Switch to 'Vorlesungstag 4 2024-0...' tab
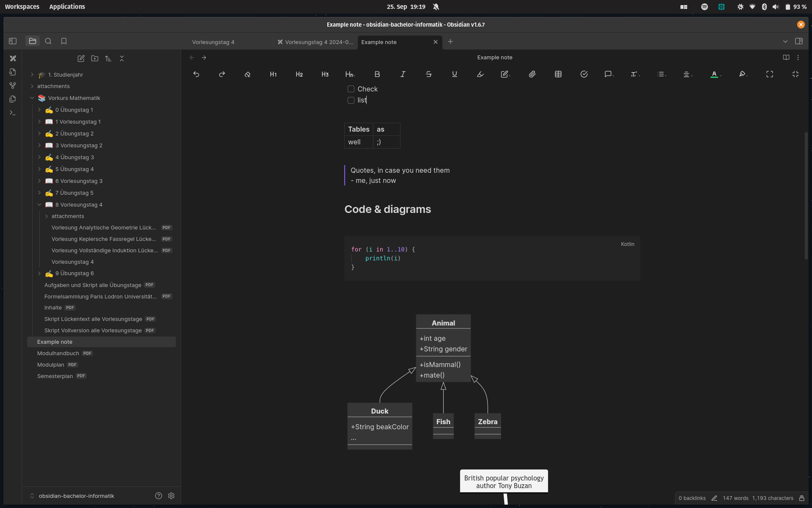812x508 pixels. click(x=315, y=42)
